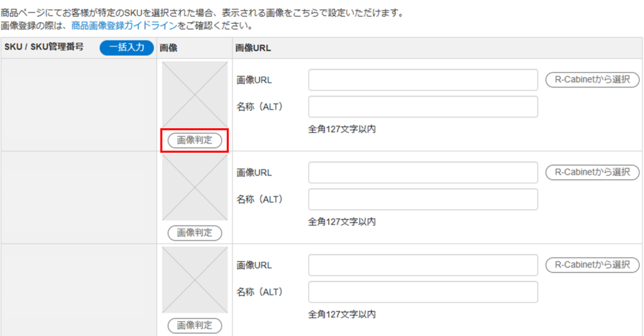This screenshot has height=336, width=644.
Task: Click the 画像URL column header
Action: click(253, 48)
